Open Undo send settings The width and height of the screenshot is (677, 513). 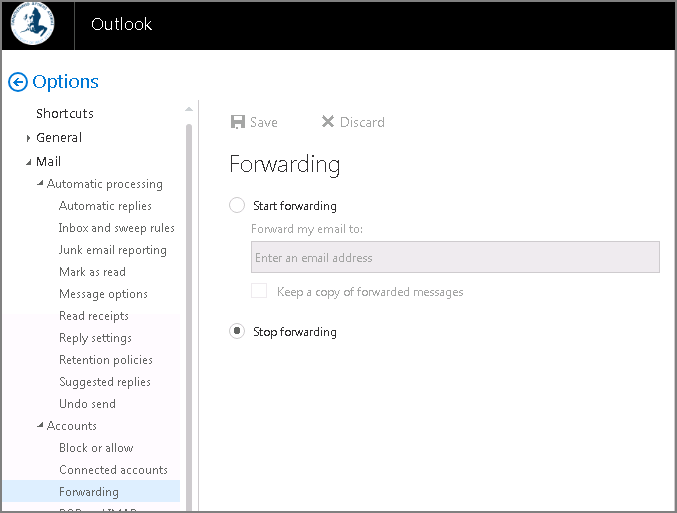pyautogui.click(x=87, y=404)
